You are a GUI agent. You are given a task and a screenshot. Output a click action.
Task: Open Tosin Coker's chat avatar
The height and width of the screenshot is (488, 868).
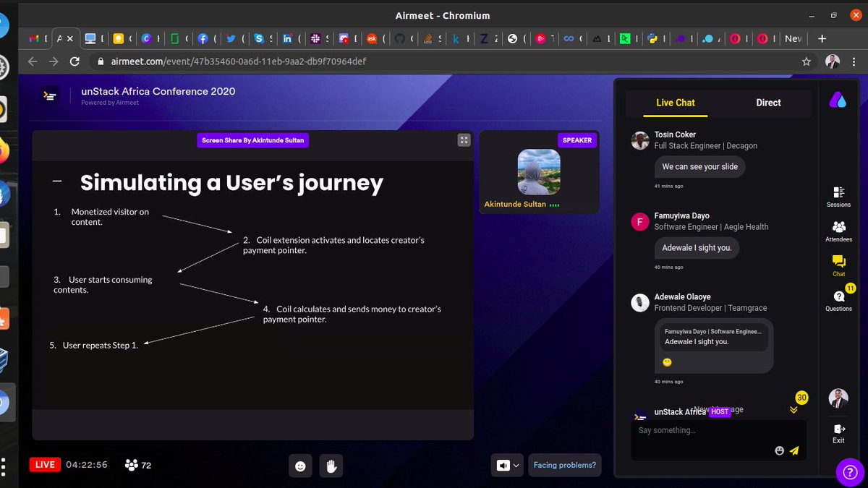tap(639, 140)
